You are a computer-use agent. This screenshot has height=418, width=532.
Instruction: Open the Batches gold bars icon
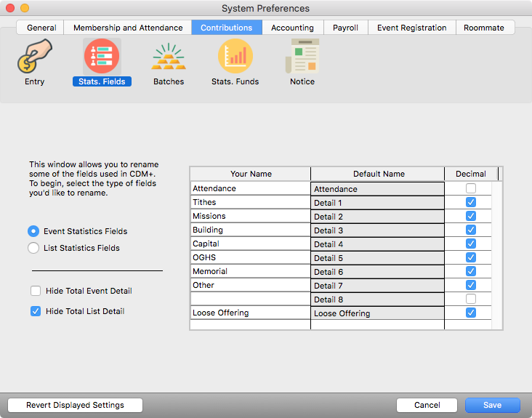tap(169, 58)
